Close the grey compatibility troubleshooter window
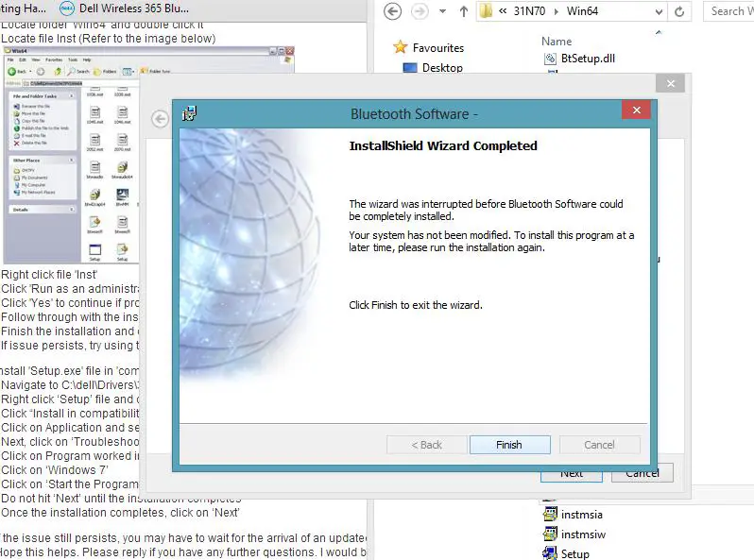Screen dimensions: 754x560 click(670, 84)
